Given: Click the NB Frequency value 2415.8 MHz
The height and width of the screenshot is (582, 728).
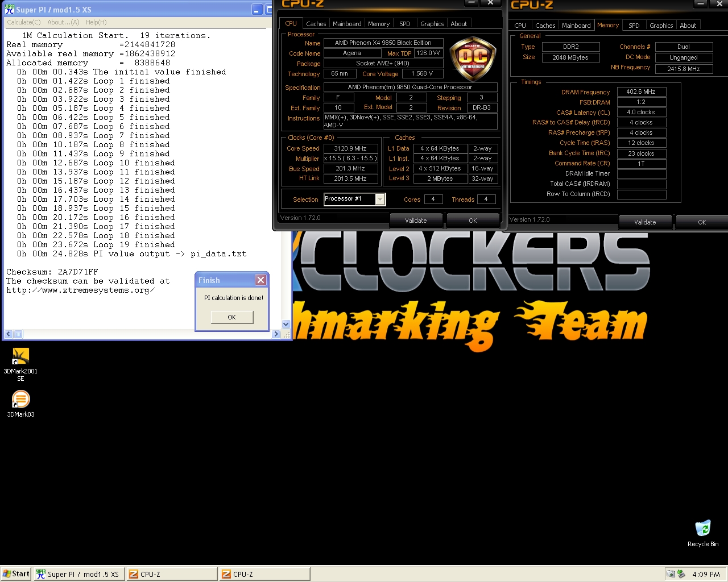Looking at the screenshot, I should point(684,69).
